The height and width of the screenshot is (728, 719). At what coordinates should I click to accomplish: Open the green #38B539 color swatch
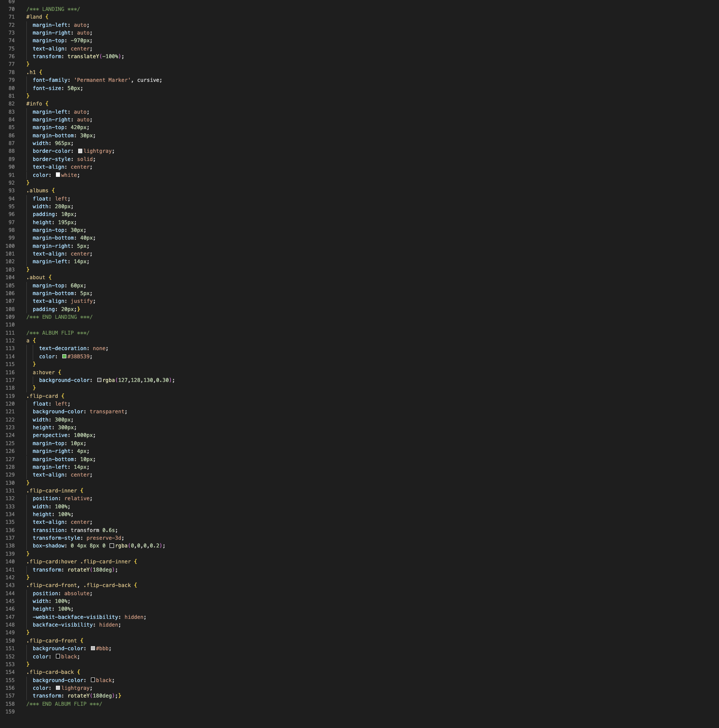click(65, 356)
